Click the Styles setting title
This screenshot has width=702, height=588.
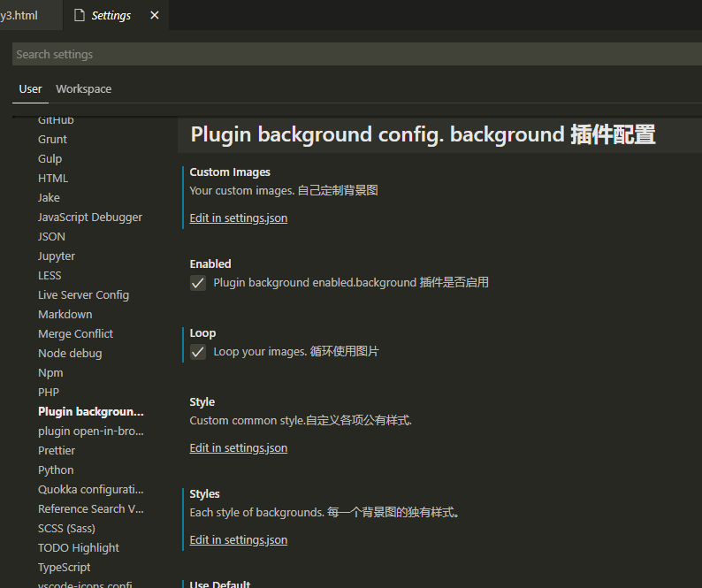(204, 494)
